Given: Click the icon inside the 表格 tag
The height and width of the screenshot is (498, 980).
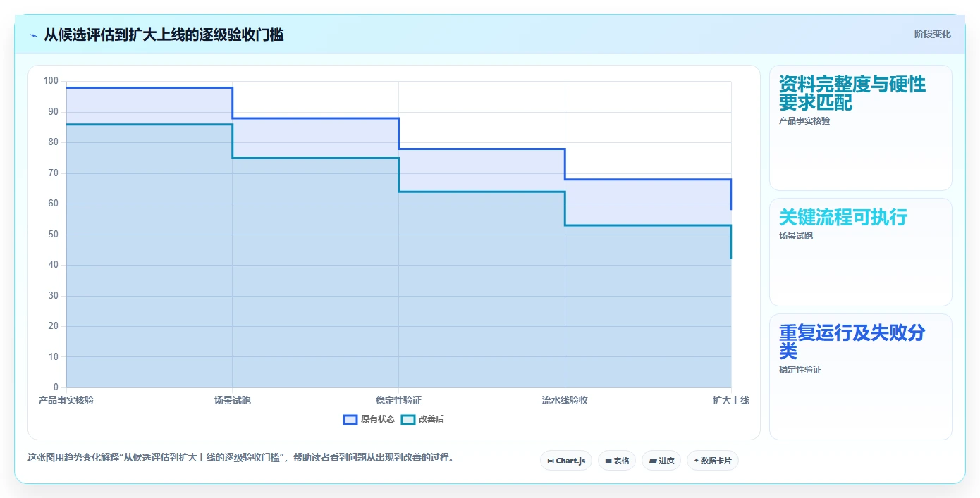Looking at the screenshot, I should click(608, 461).
